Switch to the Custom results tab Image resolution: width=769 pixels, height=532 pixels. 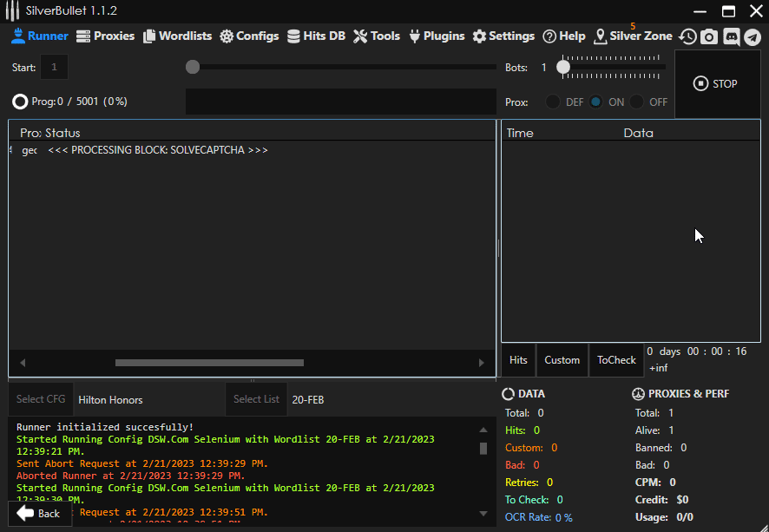(562, 360)
